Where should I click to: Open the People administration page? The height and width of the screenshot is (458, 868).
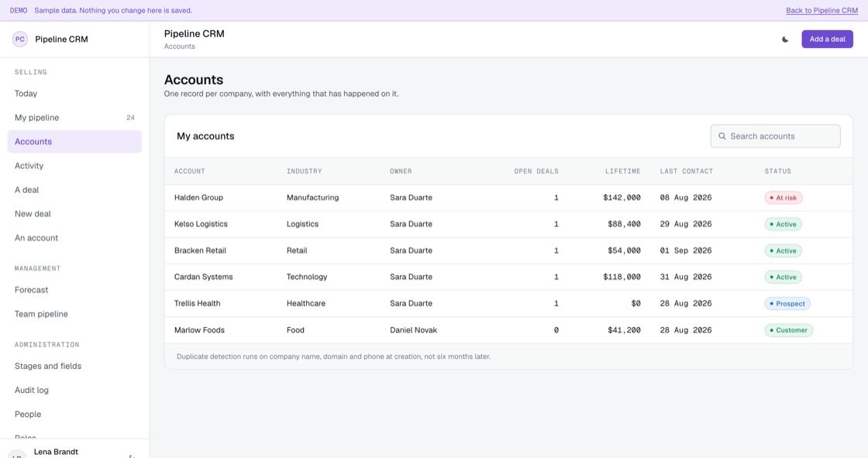click(x=74, y=415)
